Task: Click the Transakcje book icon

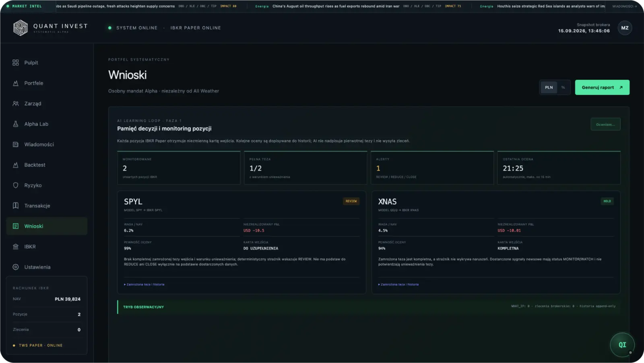Action: [16, 205]
